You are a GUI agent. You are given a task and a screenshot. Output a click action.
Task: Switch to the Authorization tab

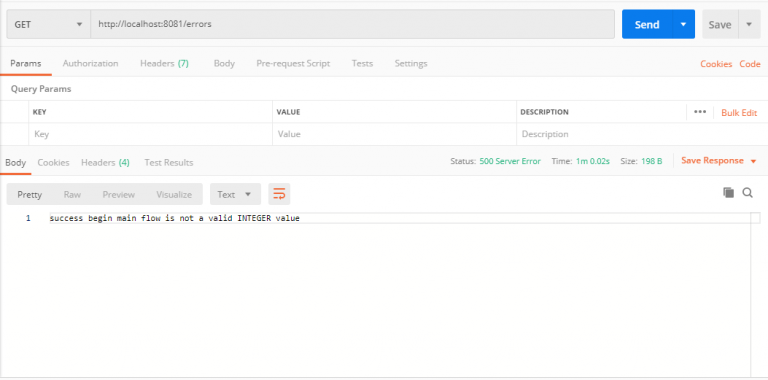[90, 64]
